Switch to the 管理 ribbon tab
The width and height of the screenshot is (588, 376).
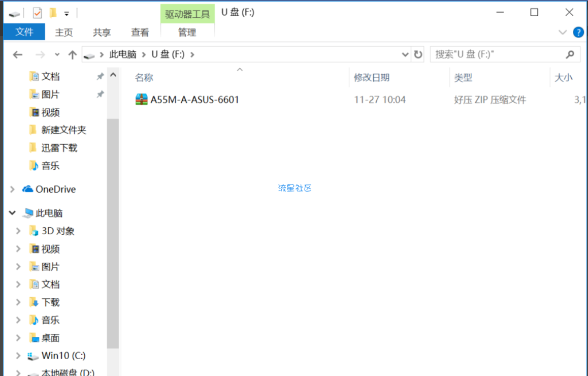pyautogui.click(x=187, y=33)
